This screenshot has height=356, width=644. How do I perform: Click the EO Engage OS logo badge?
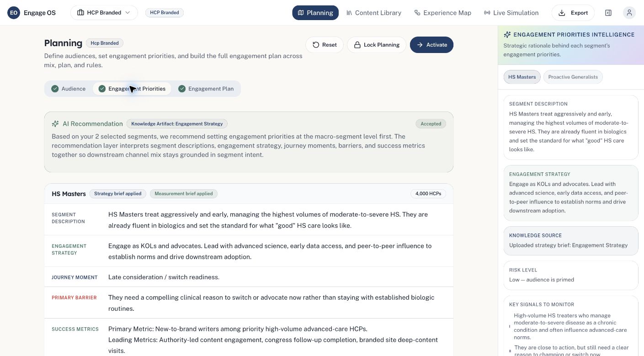[14, 13]
